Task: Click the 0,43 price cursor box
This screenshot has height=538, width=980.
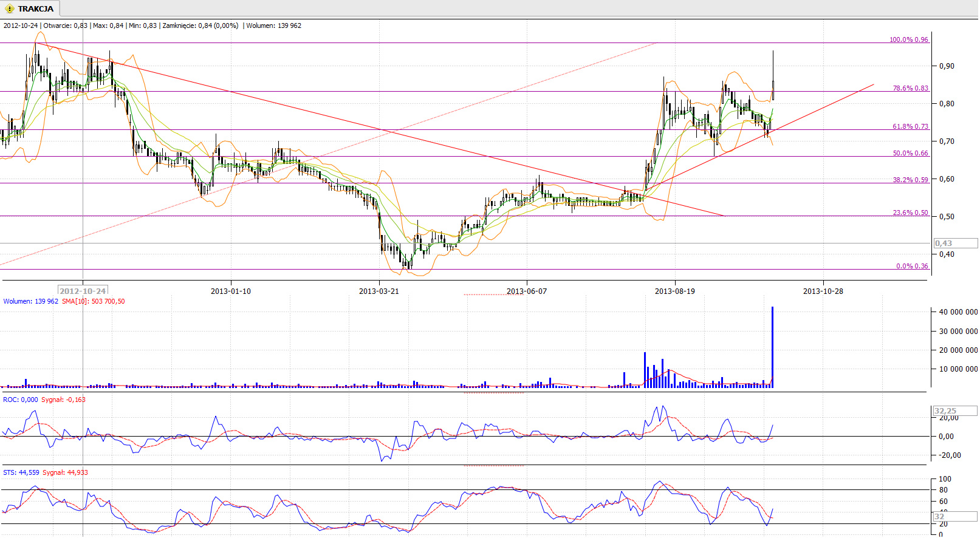Action: point(956,243)
